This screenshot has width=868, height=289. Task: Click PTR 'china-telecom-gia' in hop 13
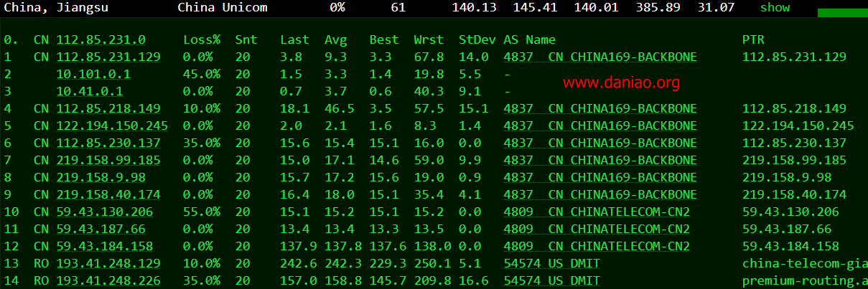(805, 263)
